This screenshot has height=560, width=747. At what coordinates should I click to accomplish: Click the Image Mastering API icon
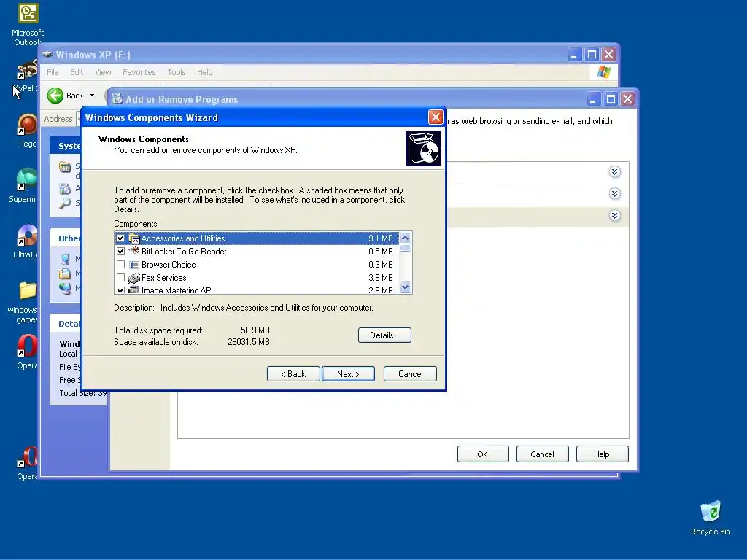pyautogui.click(x=134, y=290)
